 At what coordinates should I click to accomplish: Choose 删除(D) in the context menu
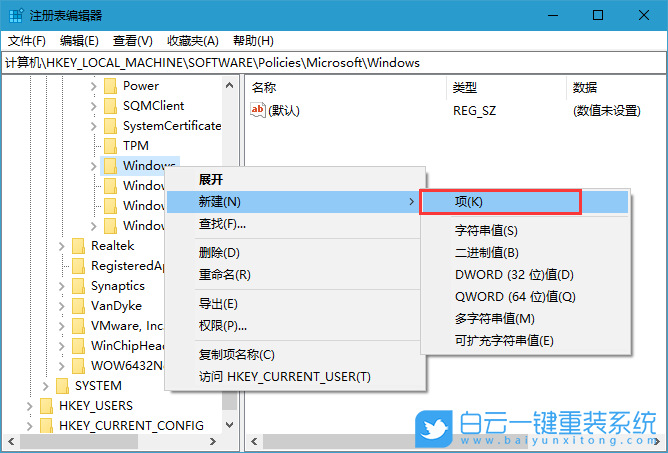pos(296,253)
